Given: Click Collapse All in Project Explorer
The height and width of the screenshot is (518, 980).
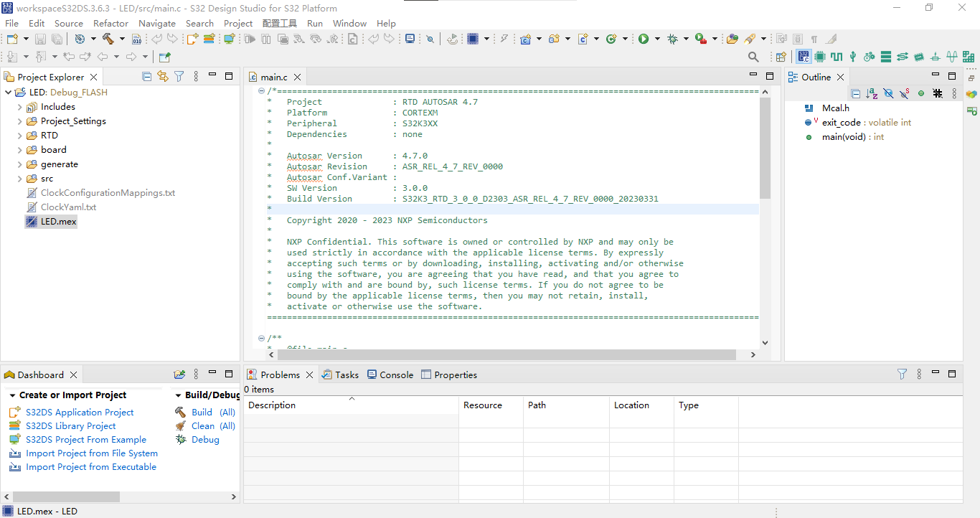Looking at the screenshot, I should [x=147, y=76].
